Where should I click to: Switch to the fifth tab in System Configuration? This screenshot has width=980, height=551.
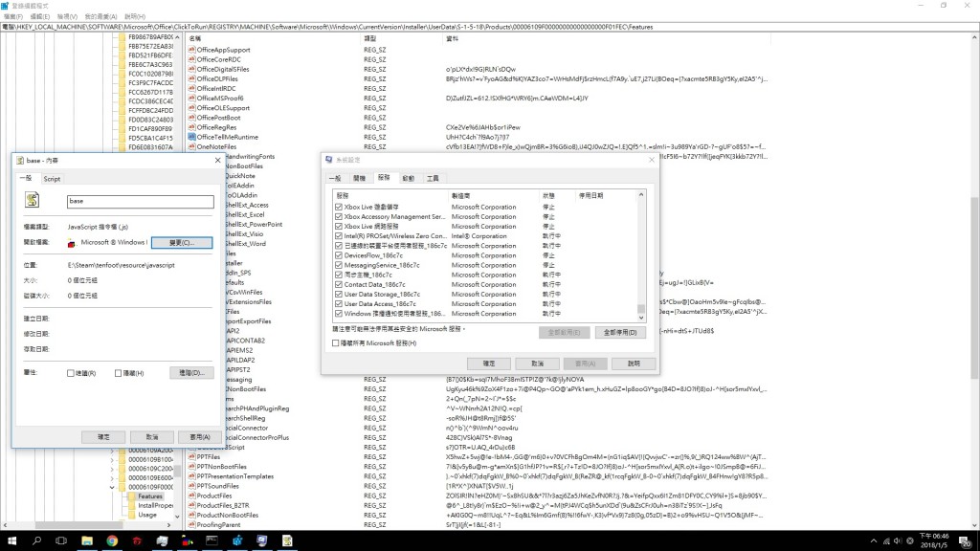(x=433, y=178)
